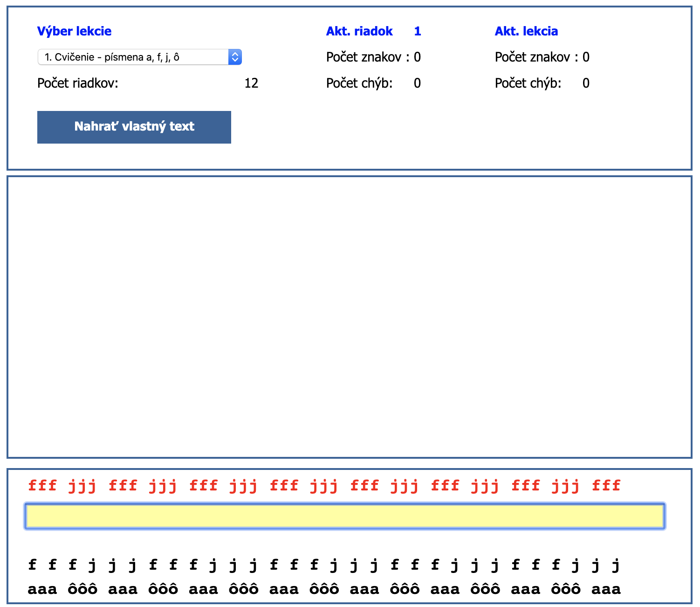Click the row count value 12

pos(251,83)
